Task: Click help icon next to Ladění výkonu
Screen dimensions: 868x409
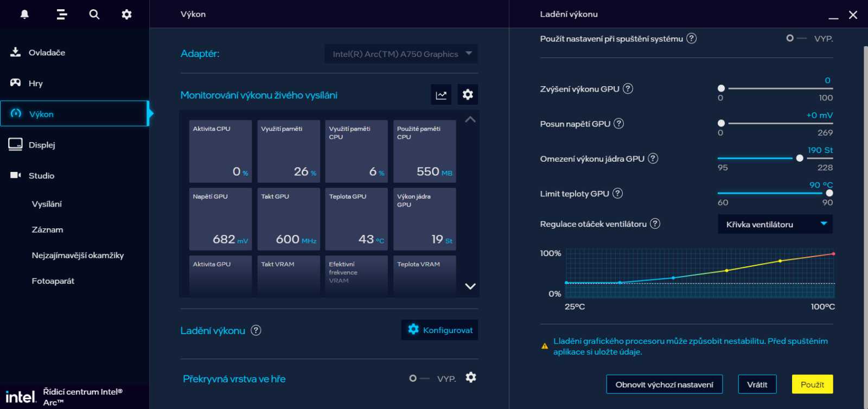Action: 256,330
